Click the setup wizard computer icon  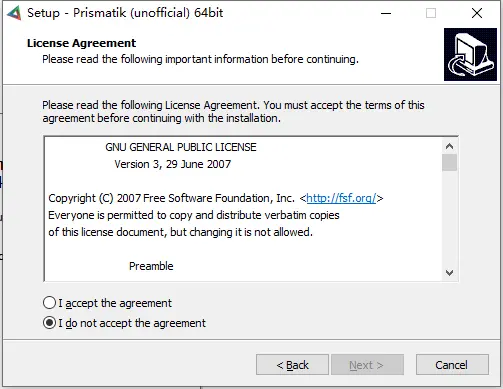pyautogui.click(x=470, y=54)
